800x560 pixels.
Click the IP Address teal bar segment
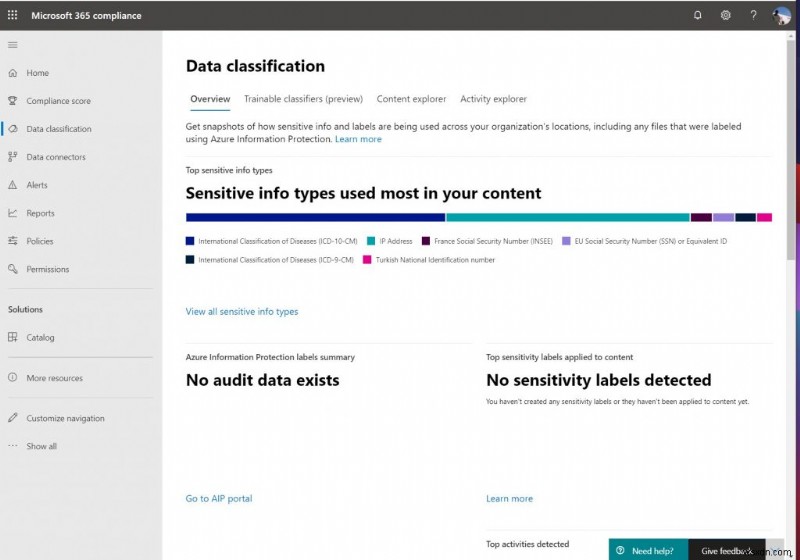pos(567,217)
